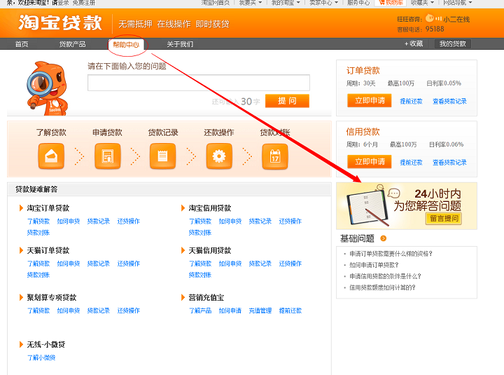504x375 pixels.
Task: Click the 营销充值宝 section heading
Action: pos(206,297)
